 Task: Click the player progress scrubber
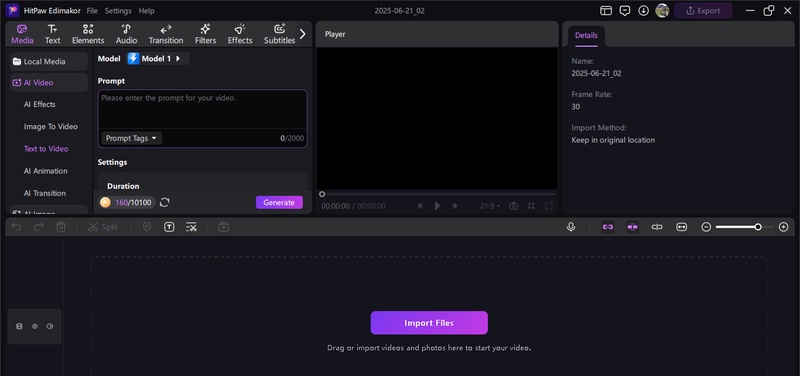tap(322, 194)
